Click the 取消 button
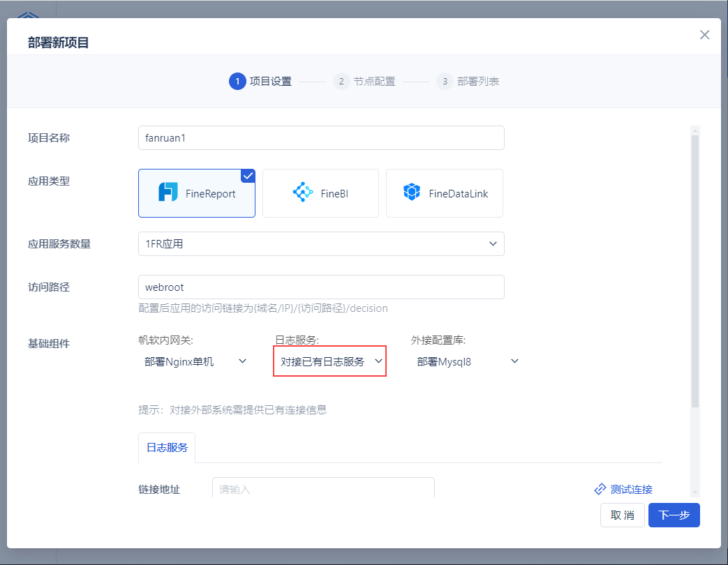Screen dimensions: 728x565 tap(622, 515)
